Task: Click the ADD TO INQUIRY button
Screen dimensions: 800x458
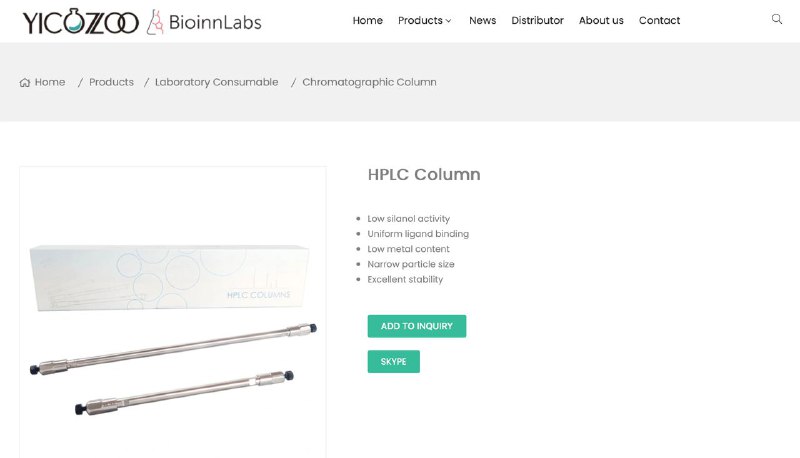Action: [x=417, y=326]
